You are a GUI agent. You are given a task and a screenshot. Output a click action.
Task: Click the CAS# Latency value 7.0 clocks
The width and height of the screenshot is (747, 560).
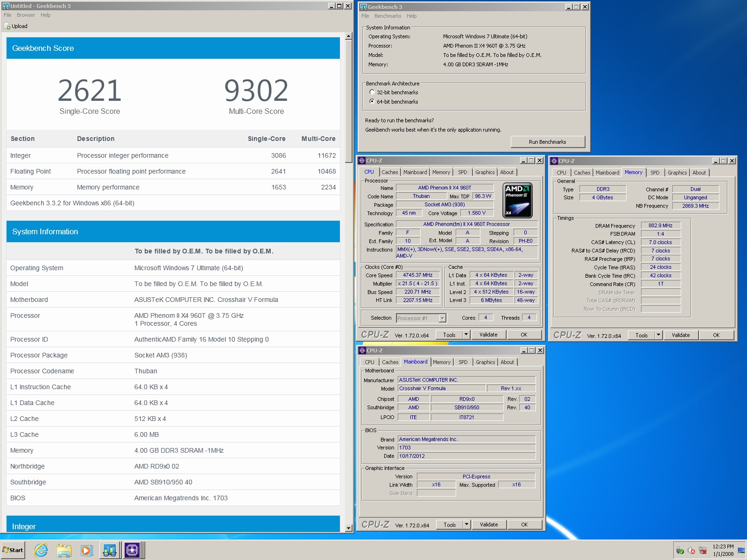(x=661, y=242)
